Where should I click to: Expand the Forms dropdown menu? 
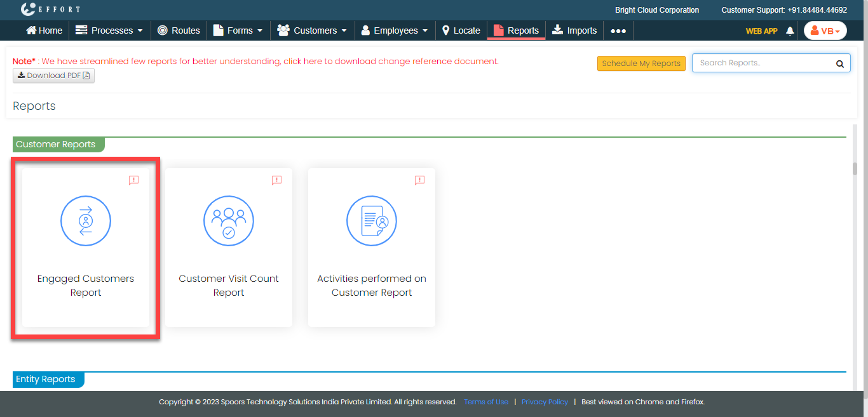tap(238, 30)
